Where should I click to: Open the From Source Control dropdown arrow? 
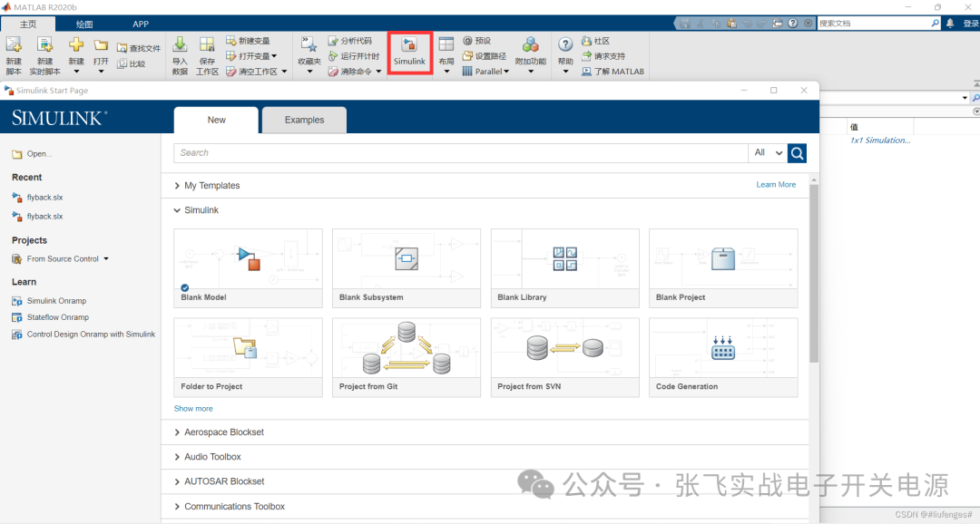106,258
